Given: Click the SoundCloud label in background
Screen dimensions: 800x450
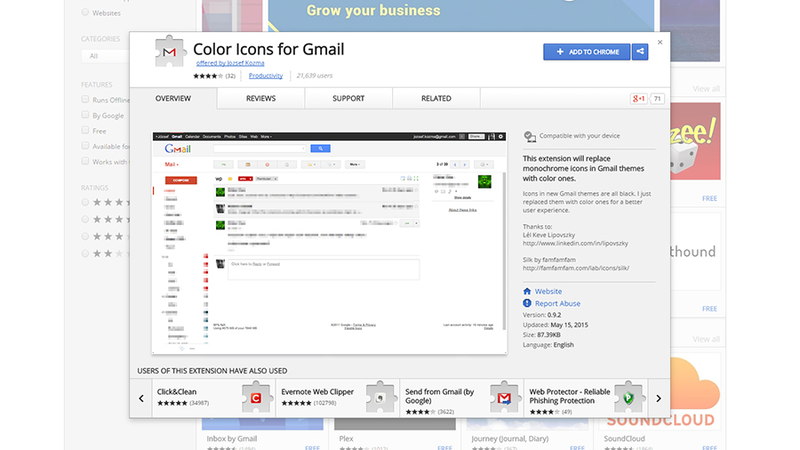Looking at the screenshot, I should (x=624, y=438).
